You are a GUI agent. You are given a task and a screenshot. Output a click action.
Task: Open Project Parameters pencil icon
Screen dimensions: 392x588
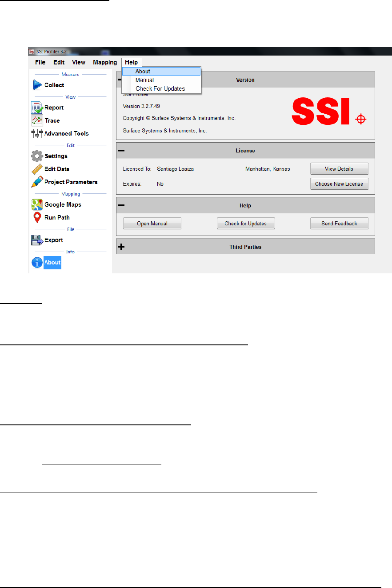37,182
